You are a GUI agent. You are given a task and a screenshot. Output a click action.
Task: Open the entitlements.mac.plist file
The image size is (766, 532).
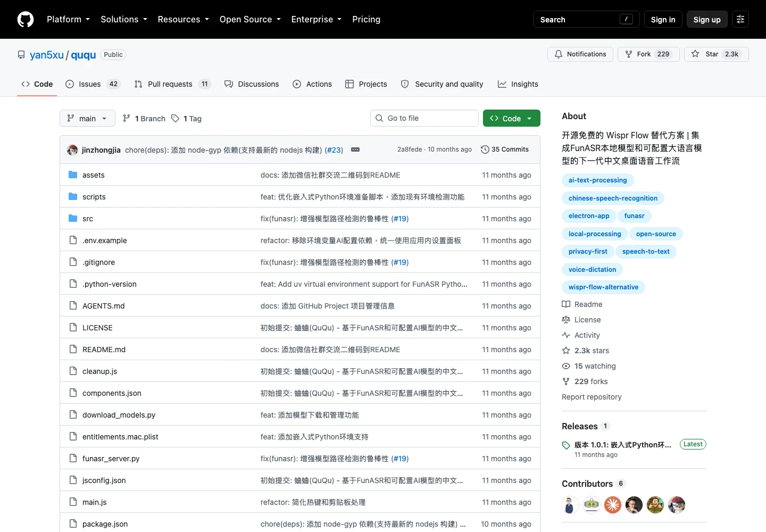point(120,437)
